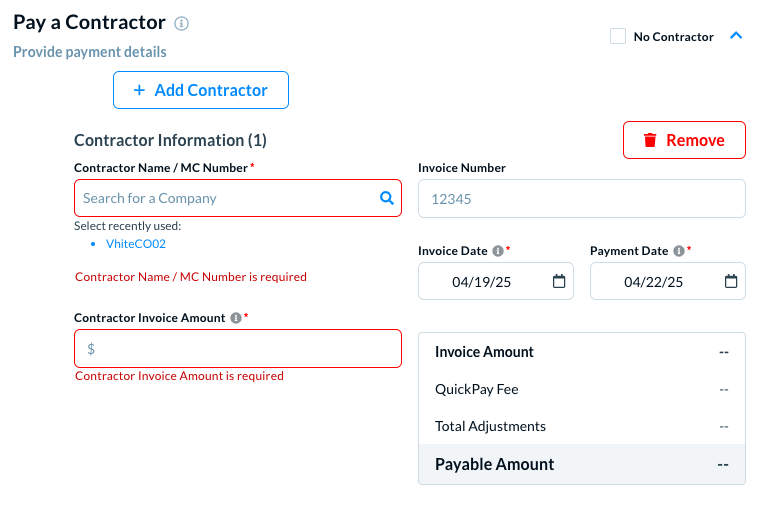
Task: Click the Payable Amount summary row
Action: (581, 464)
